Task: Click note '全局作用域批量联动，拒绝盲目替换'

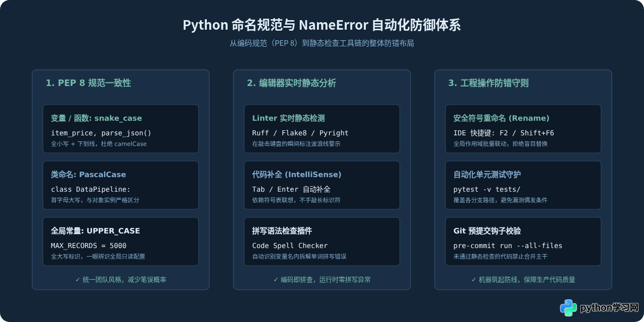Action: 501,144
